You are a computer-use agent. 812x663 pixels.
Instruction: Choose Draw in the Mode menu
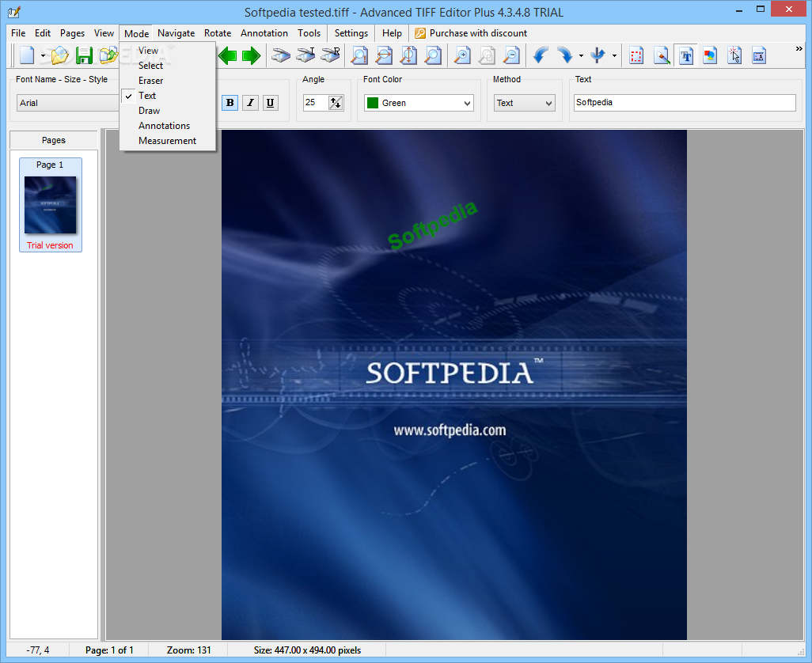(x=168, y=111)
